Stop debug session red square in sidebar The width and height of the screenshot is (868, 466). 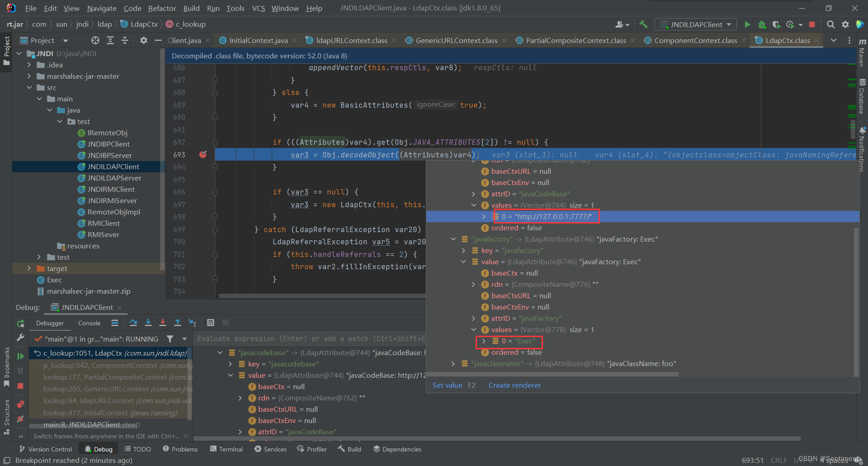pos(20,386)
